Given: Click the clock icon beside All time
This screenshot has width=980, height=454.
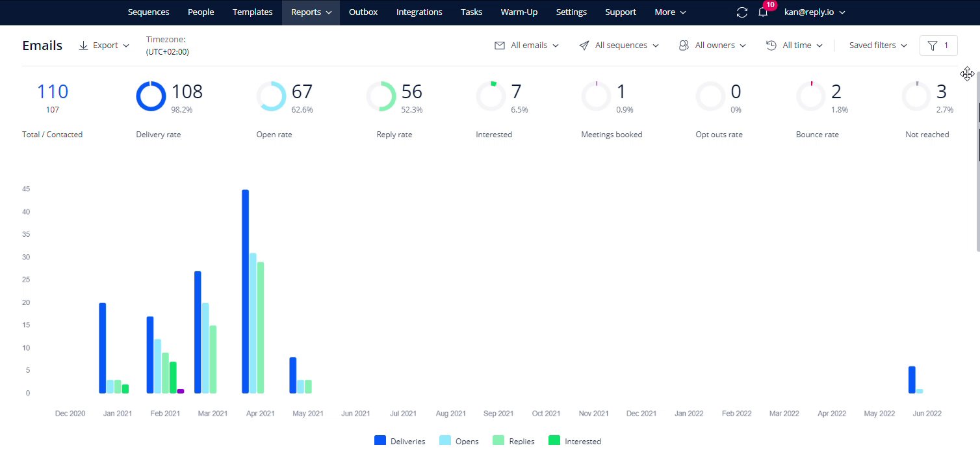Looking at the screenshot, I should click(771, 46).
